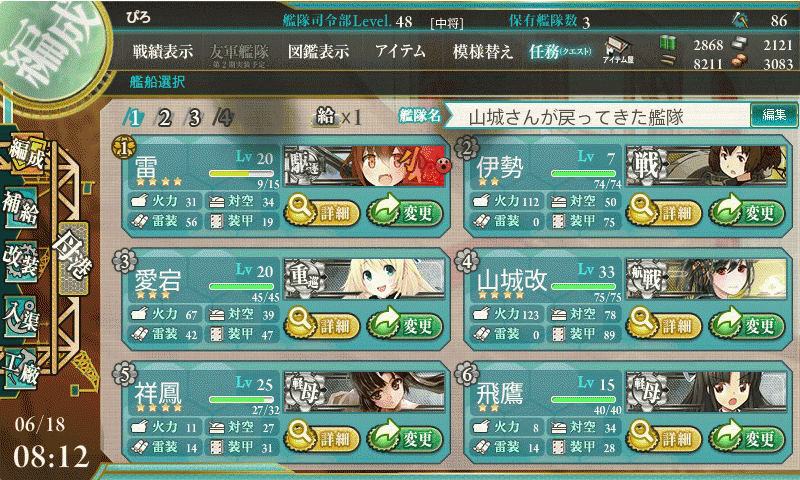Screen dimensions: 800x480
Task: Open 戦績表示 records menu
Action: click(x=163, y=52)
